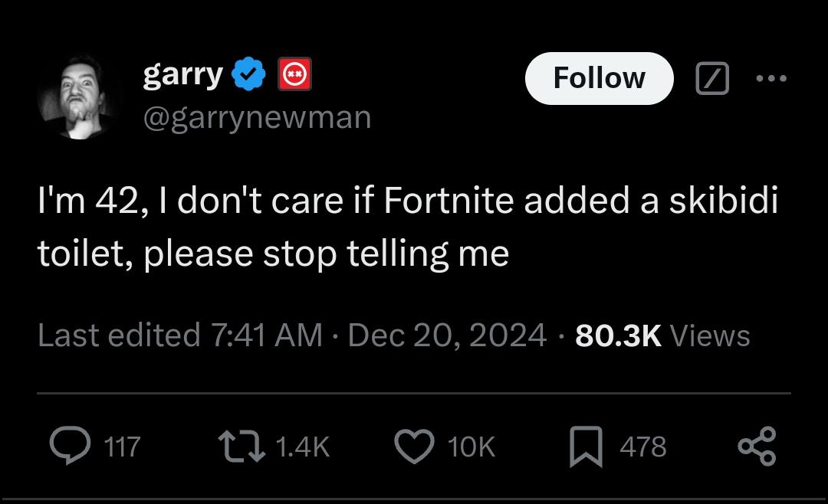828x504 pixels.
Task: Click the reply speech bubble icon
Action: [69, 446]
